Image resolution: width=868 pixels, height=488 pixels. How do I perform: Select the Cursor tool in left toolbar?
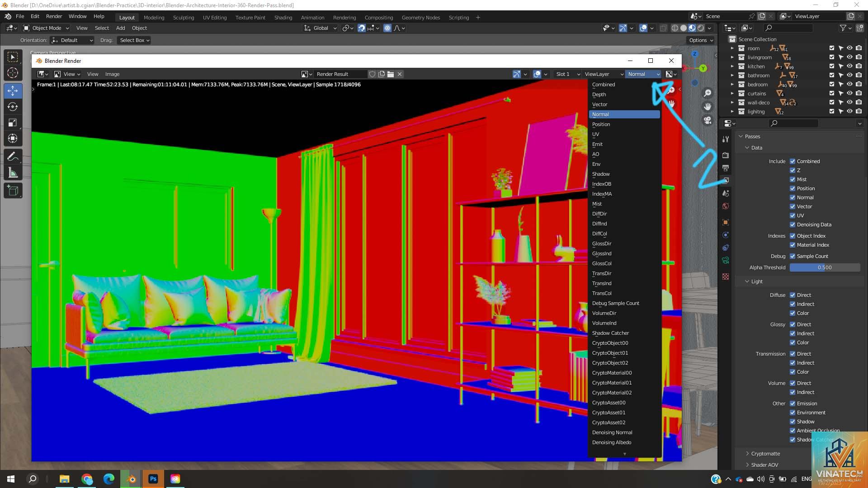(x=13, y=73)
